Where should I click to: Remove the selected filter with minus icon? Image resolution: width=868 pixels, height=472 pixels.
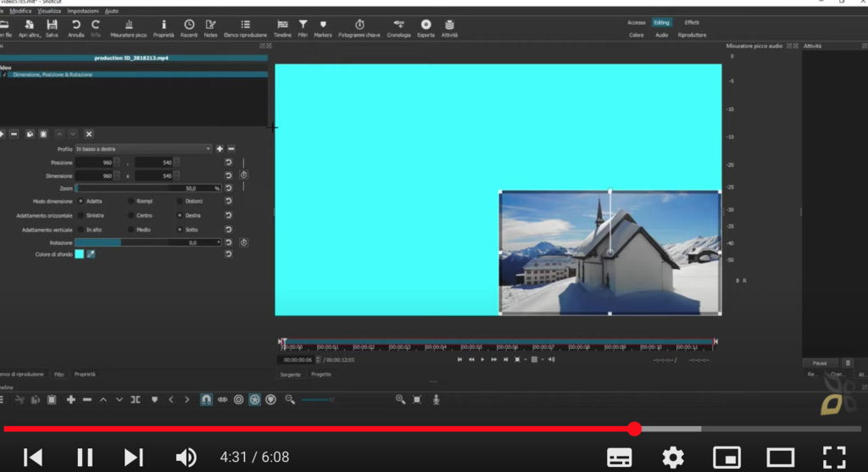click(x=14, y=134)
